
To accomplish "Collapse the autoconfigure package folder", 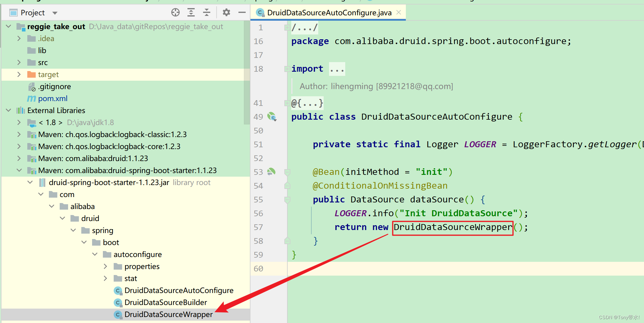I will click(95, 254).
